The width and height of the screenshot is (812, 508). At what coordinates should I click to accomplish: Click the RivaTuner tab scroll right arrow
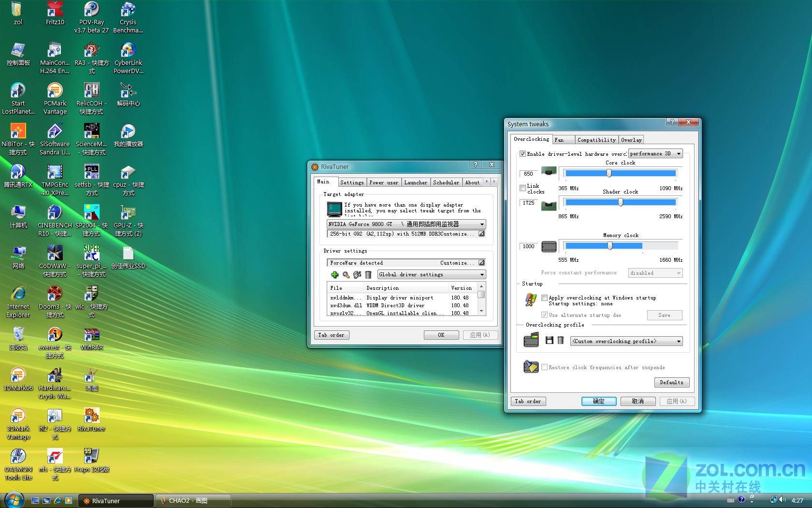[494, 181]
